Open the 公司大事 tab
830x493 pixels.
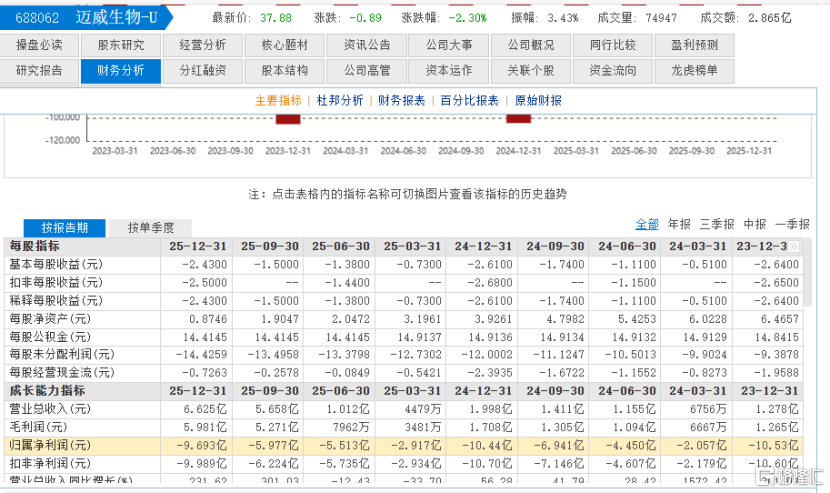[x=449, y=45]
